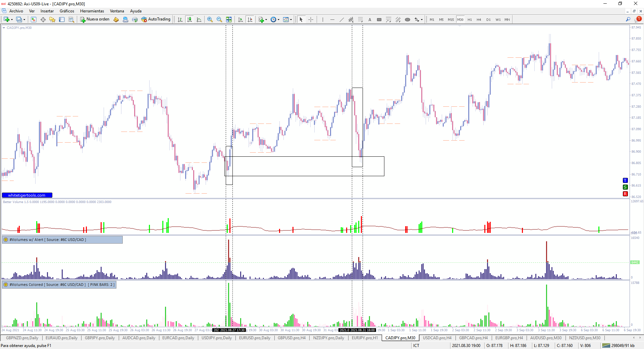Draw a horizontal line
The image size is (644, 349).
pyautogui.click(x=332, y=19)
